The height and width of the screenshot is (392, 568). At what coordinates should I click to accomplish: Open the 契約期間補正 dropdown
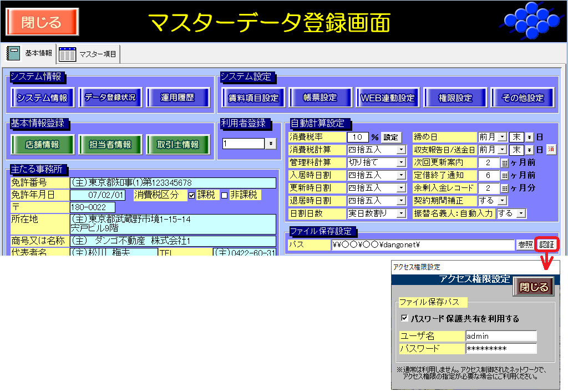point(502,201)
